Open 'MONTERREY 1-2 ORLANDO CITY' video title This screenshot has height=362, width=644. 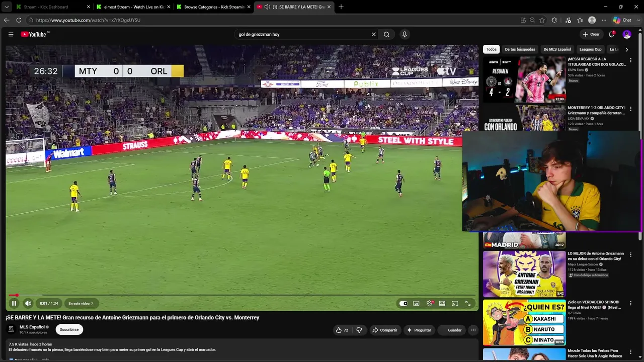click(x=597, y=110)
